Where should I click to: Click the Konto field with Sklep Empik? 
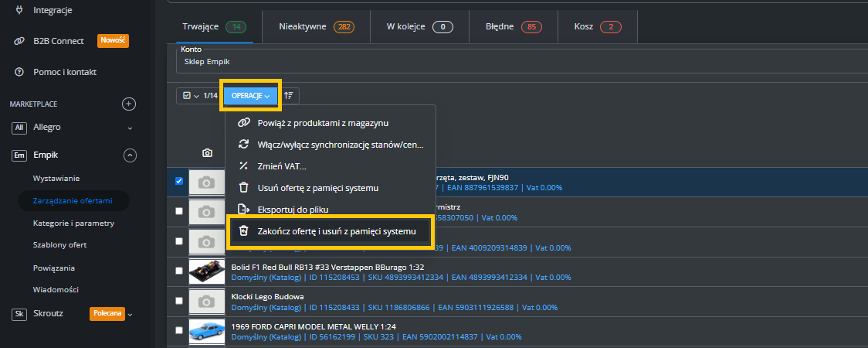tap(517, 61)
